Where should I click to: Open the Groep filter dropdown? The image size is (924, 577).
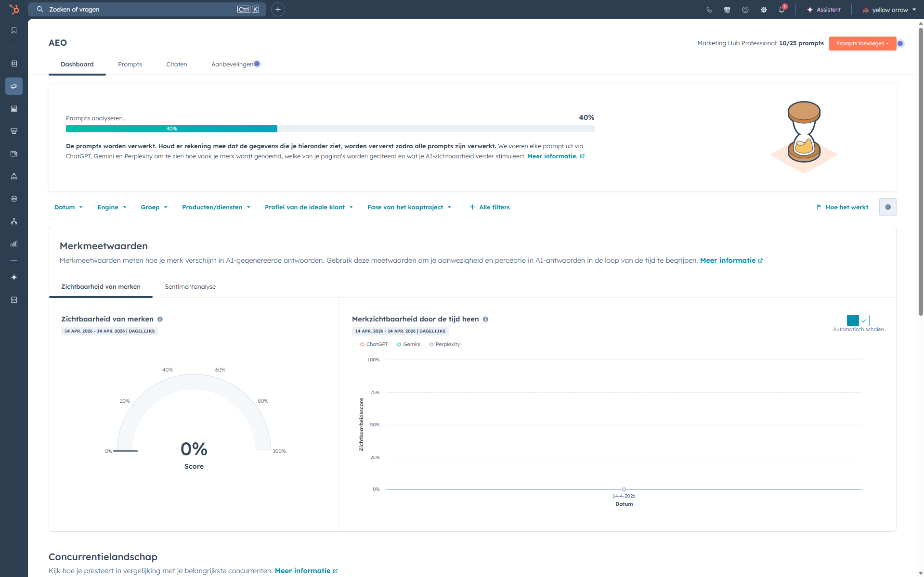(x=154, y=207)
